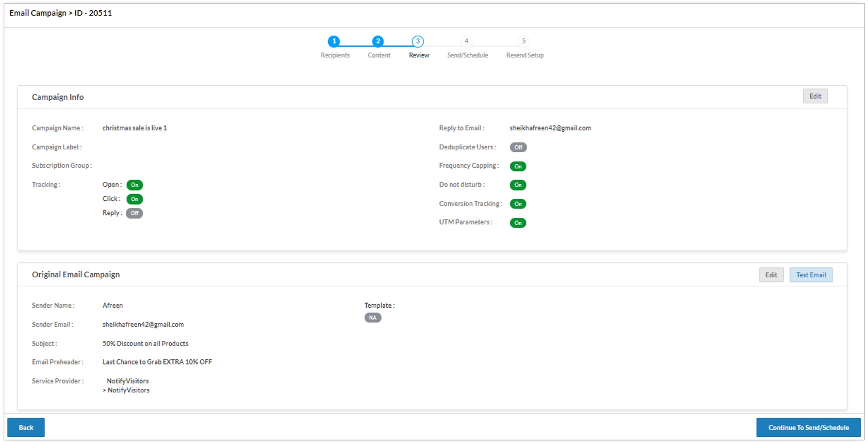Select step 3 Review circle
Screen dimensions: 868x443
(x=418, y=41)
